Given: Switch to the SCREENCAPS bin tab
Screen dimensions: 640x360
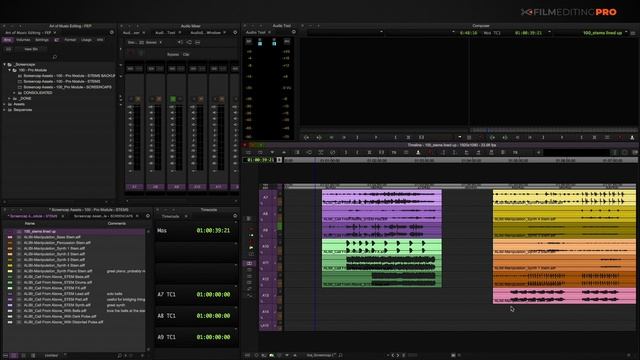Looking at the screenshot, I should tap(103, 216).
